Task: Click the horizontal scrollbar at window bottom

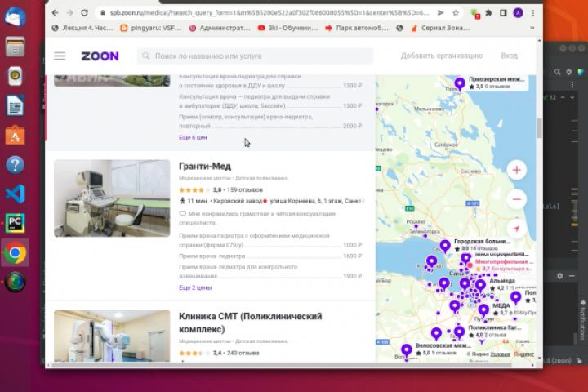Action: click(281, 365)
